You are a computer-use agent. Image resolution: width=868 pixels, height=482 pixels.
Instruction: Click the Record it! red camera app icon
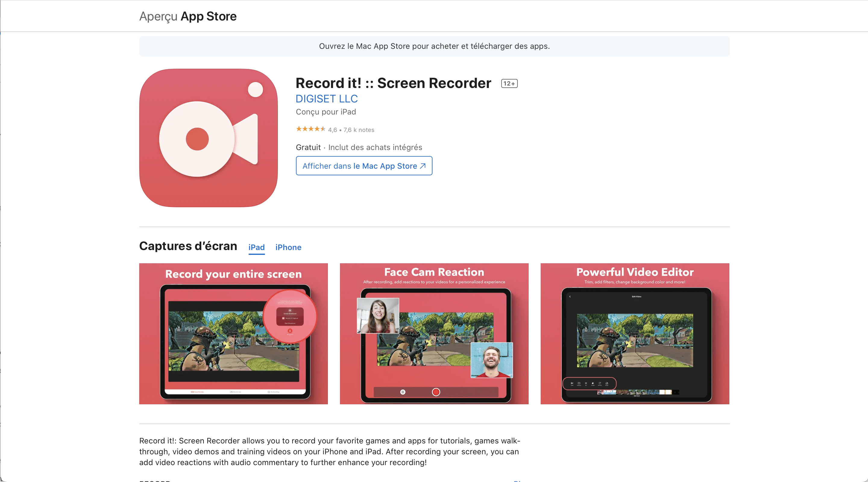click(x=208, y=138)
